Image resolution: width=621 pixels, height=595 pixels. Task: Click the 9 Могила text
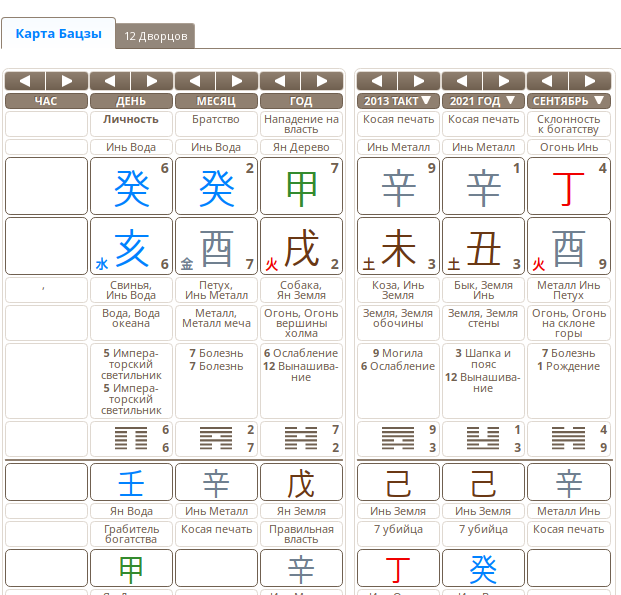(x=398, y=353)
